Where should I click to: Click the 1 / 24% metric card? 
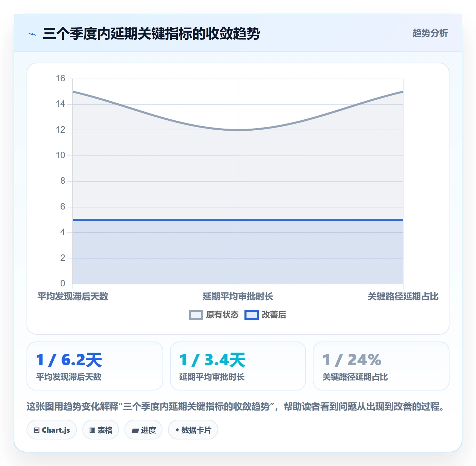[381, 366]
